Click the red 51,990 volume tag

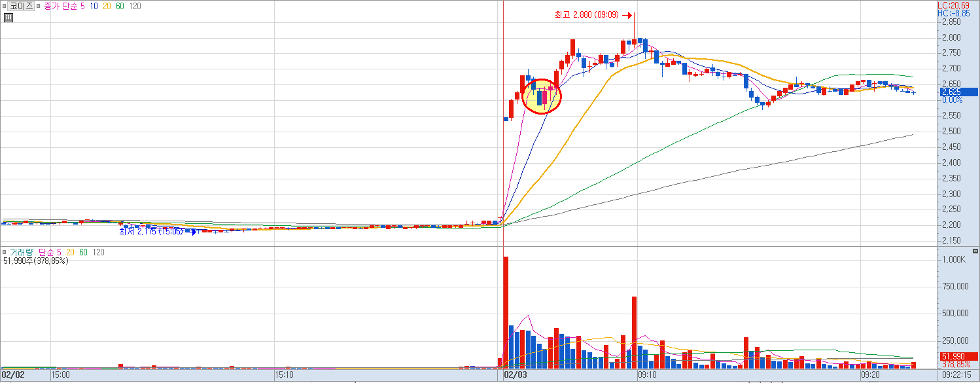(x=958, y=356)
